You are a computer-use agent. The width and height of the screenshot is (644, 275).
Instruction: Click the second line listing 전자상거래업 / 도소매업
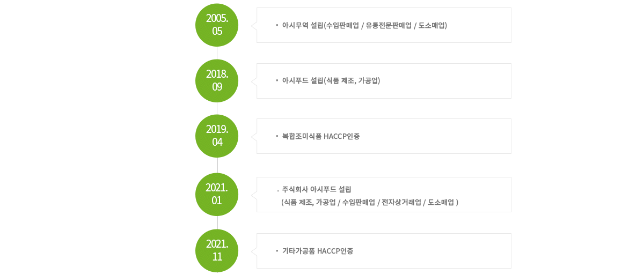click(370, 202)
